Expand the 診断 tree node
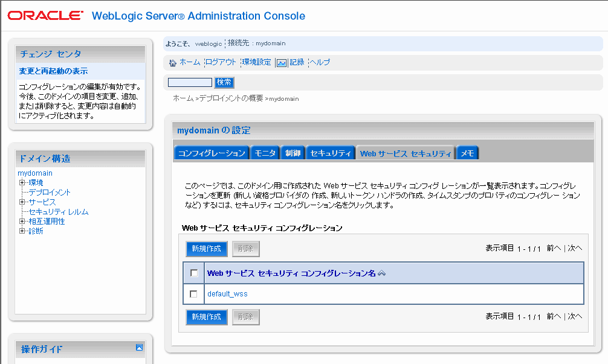This screenshot has height=364, width=608. point(22,231)
